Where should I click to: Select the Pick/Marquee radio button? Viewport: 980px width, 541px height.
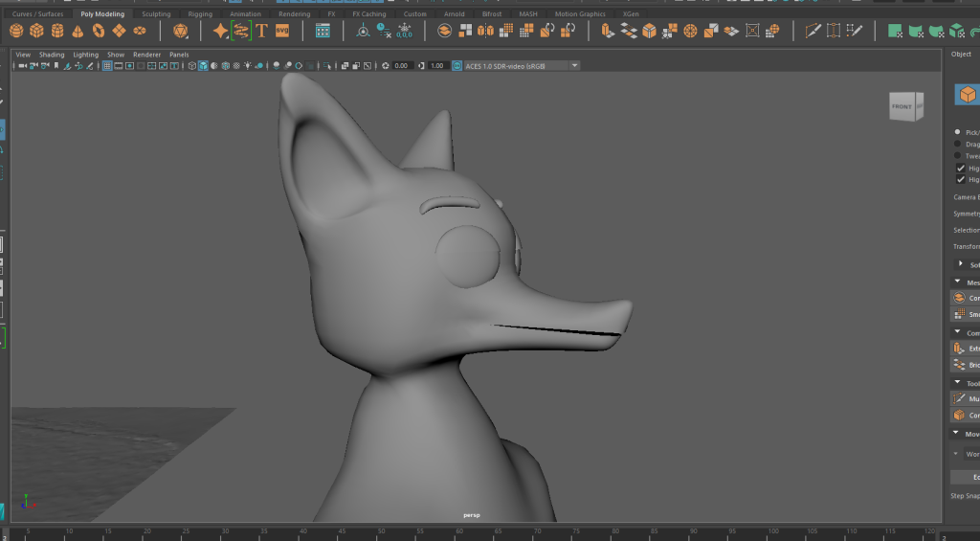[x=957, y=132]
